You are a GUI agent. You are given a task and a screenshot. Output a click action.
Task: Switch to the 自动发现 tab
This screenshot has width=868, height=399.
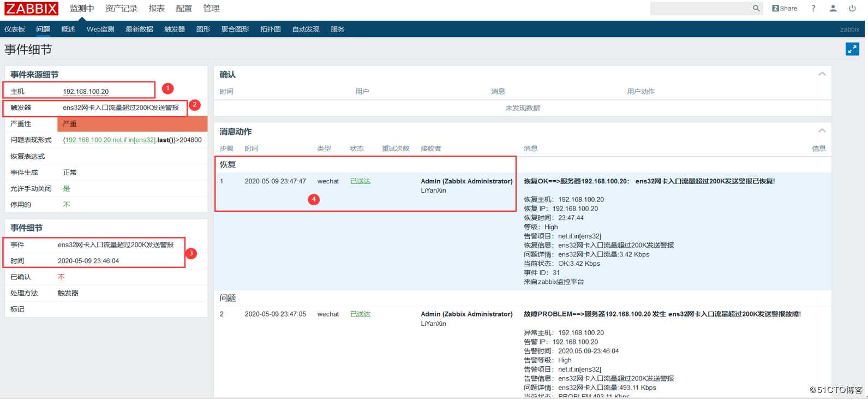[x=306, y=29]
